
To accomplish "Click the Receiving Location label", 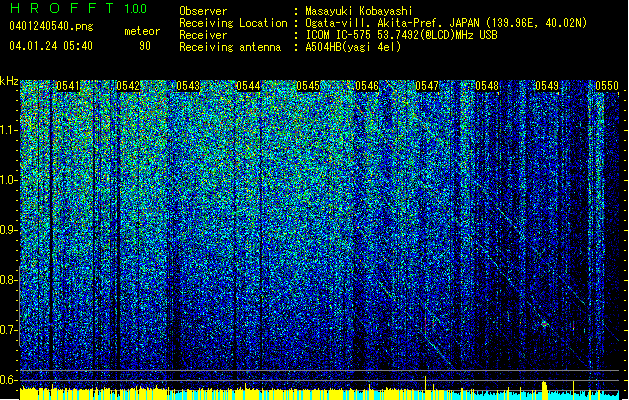I will click(233, 23).
